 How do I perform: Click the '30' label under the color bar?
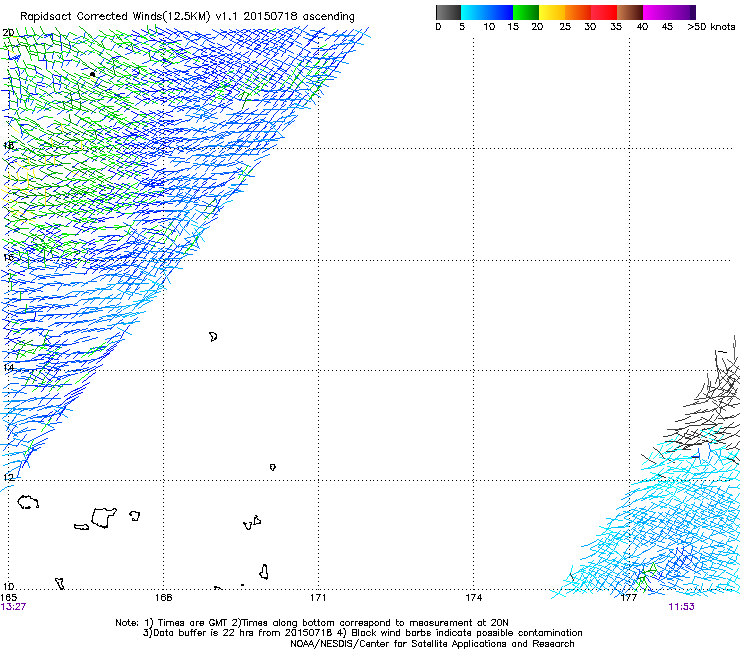click(590, 27)
